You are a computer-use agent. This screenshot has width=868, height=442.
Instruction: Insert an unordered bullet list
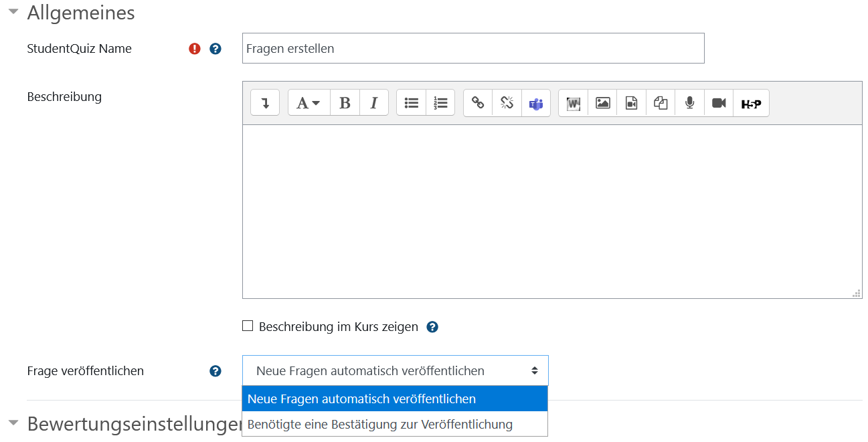pyautogui.click(x=411, y=102)
